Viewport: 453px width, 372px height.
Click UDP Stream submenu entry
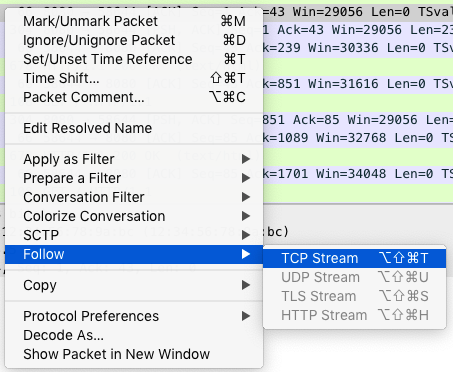355,277
